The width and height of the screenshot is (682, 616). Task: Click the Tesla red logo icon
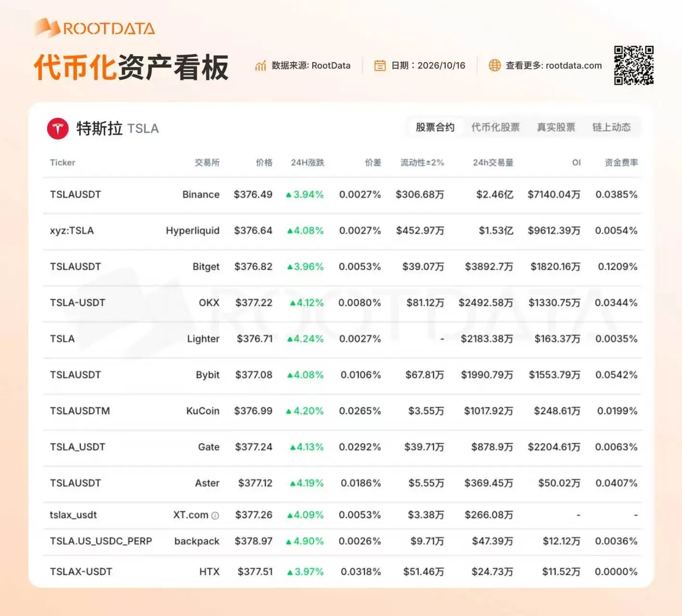58,128
